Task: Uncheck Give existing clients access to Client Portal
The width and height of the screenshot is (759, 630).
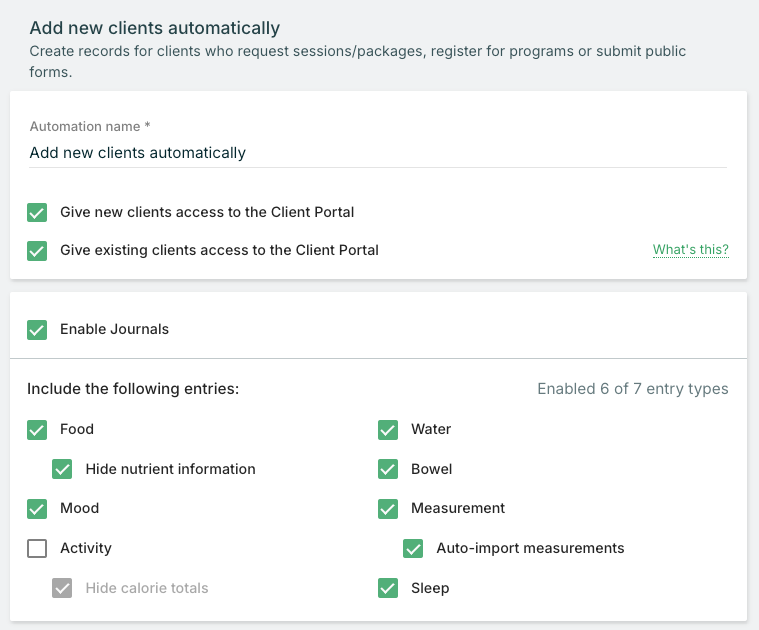Action: [x=37, y=251]
